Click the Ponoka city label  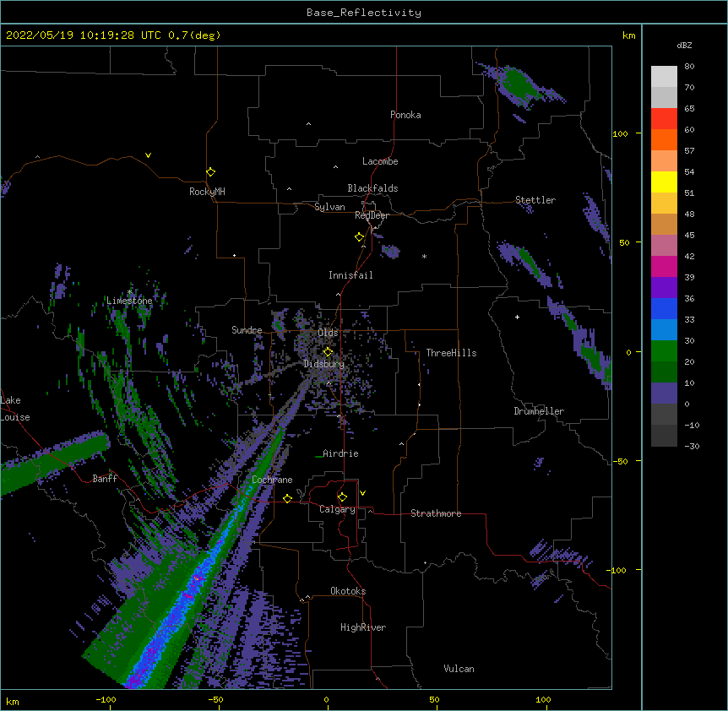click(405, 115)
